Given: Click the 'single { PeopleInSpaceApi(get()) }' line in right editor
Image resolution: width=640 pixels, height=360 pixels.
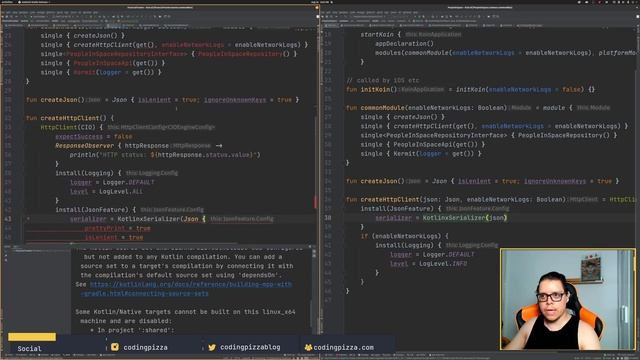Looking at the screenshot, I should click(x=422, y=144).
